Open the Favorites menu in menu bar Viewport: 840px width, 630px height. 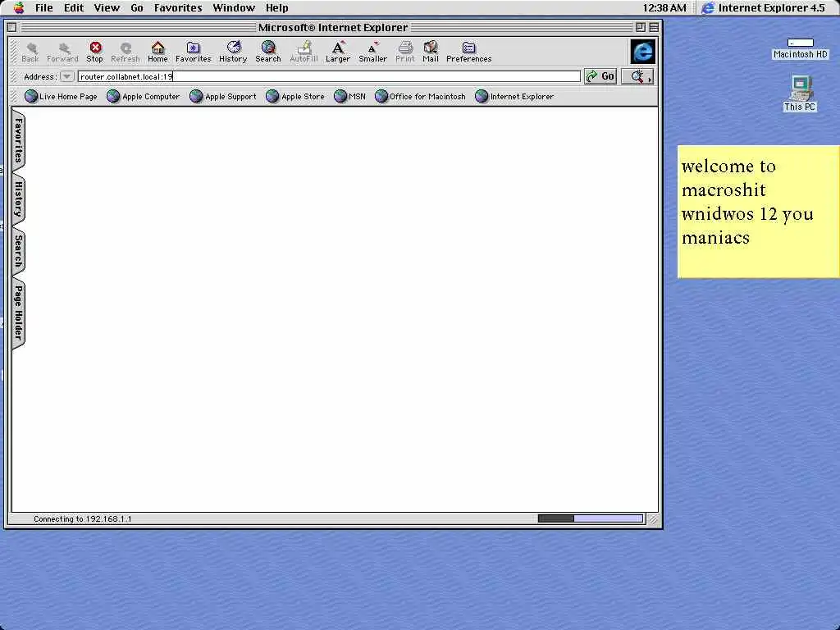[178, 7]
